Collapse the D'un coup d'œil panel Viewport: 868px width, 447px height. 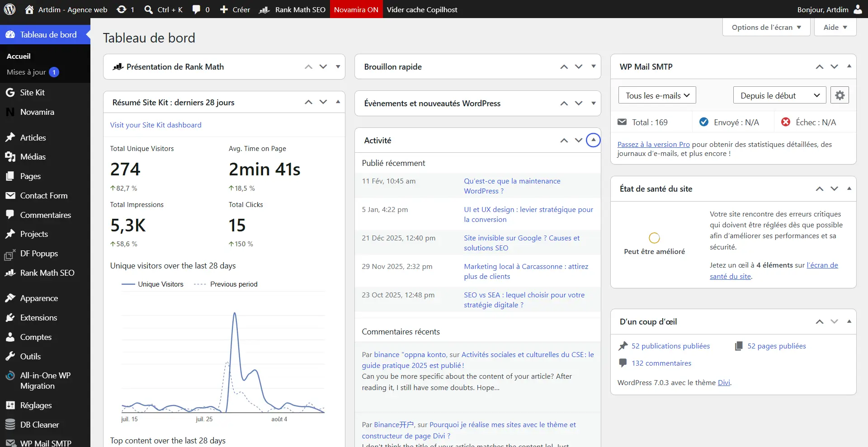(849, 321)
